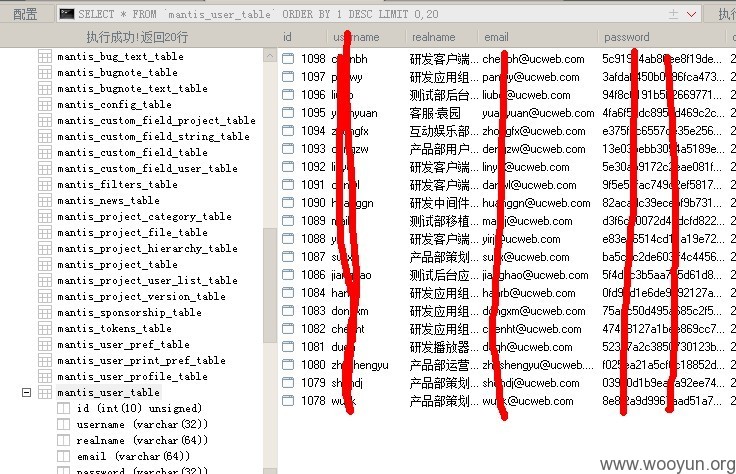
Task: Select mantis_news_table in the tree
Action: pyautogui.click(x=108, y=200)
